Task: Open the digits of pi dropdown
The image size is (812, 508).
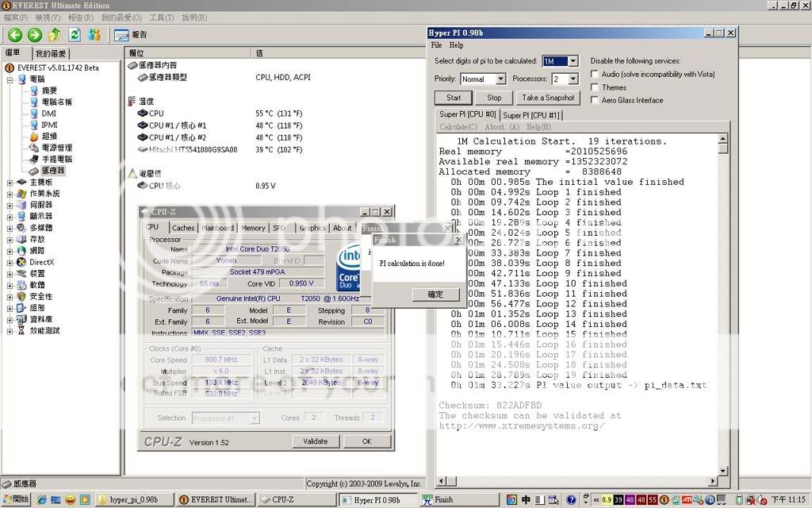Action: coord(573,61)
